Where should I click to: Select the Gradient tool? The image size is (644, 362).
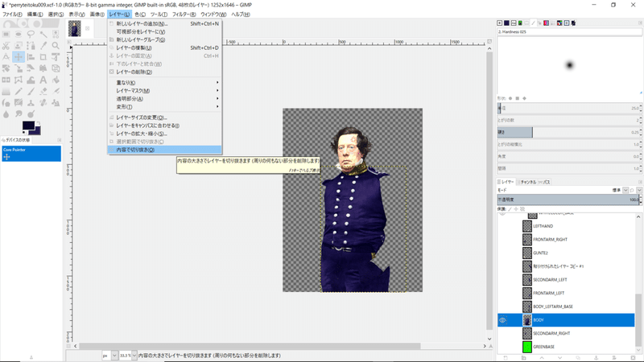pos(6,92)
